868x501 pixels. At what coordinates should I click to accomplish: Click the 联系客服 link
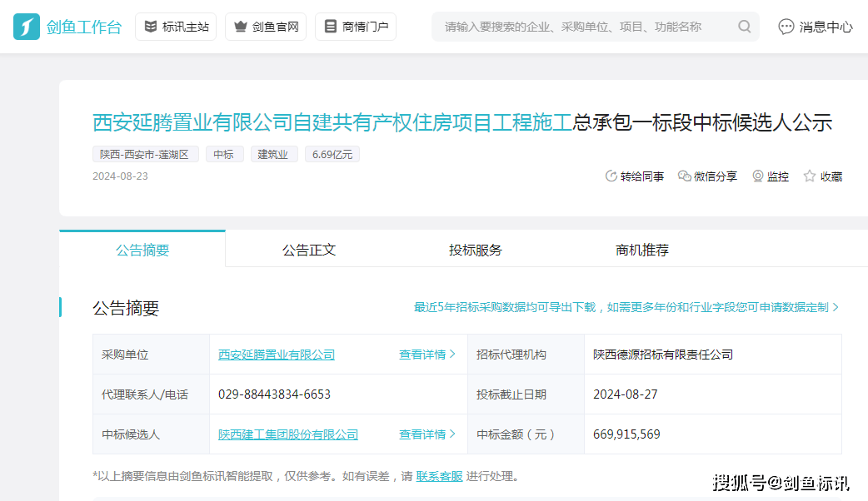click(x=439, y=476)
